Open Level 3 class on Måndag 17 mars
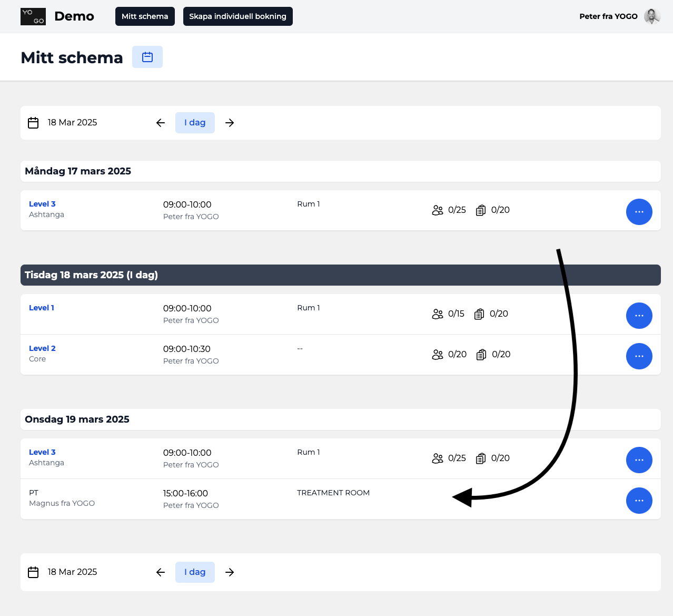Screen dimensions: 673x616 click(42, 204)
